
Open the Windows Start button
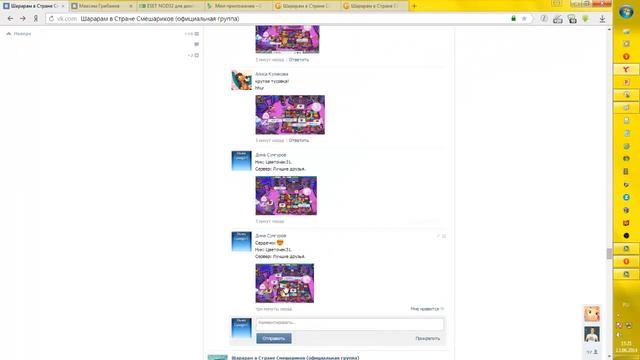point(626,11)
